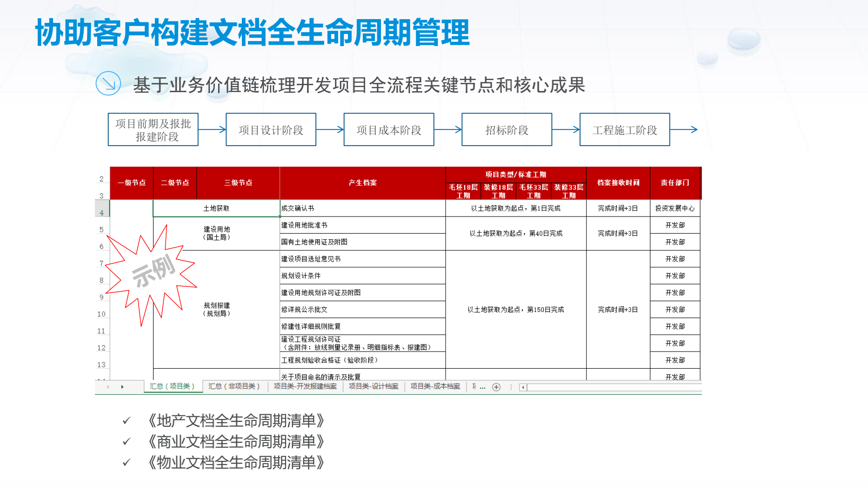Viewport: 868px width, 487px height.
Task: Click the next sheet navigation arrow
Action: [122, 387]
